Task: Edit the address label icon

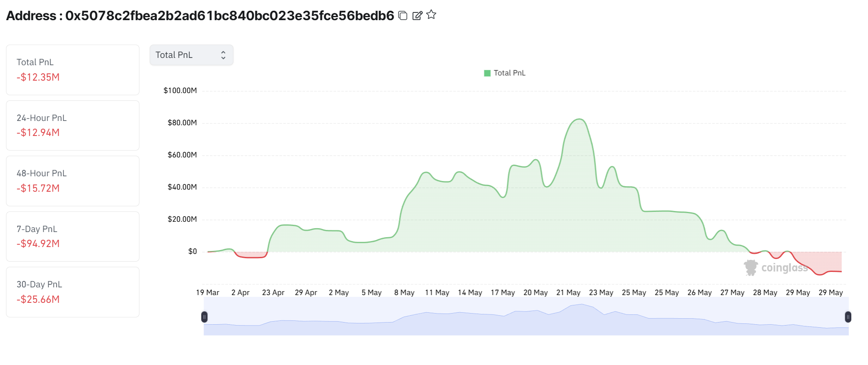Action: point(417,15)
